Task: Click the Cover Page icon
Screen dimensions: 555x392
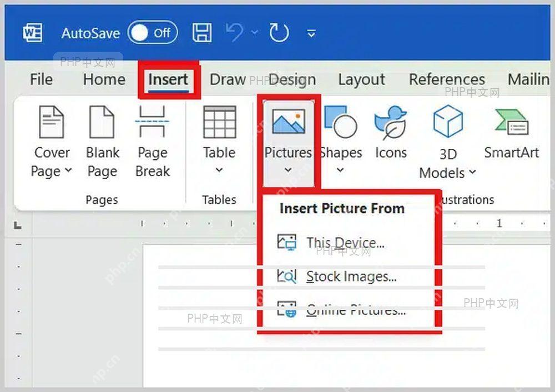Action: (x=52, y=122)
